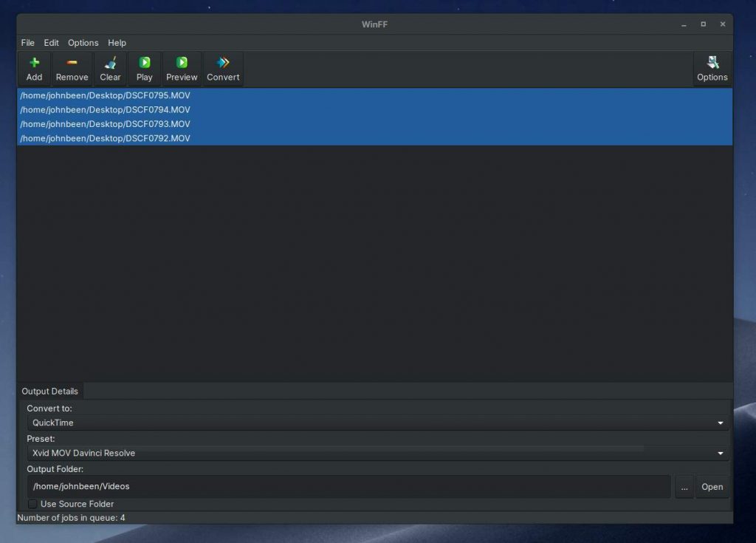The height and width of the screenshot is (543, 756).
Task: Open the File menu
Action: (27, 43)
